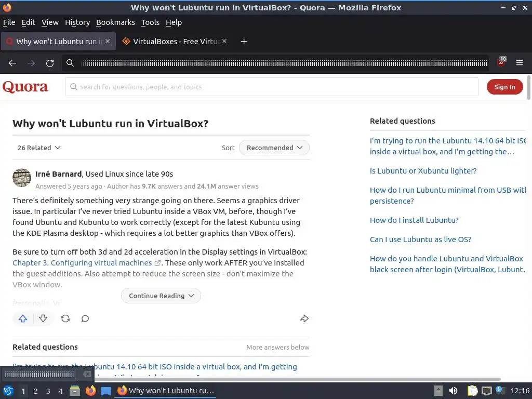Click Irné Barnard's profile avatar
Screen dimensions: 532x399
tap(22, 178)
